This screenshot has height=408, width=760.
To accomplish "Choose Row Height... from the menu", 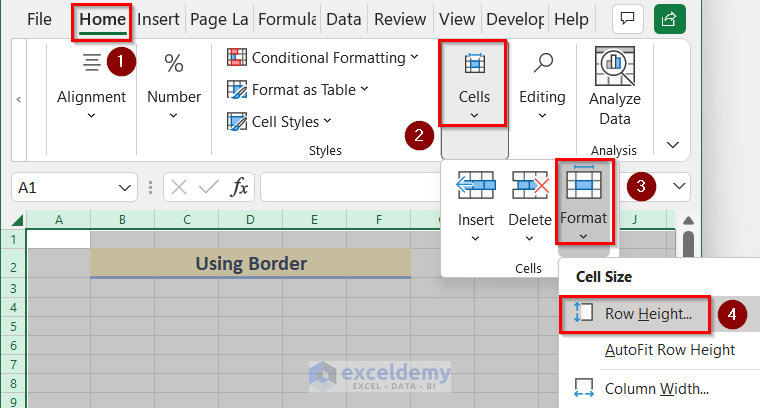I will point(659,314).
